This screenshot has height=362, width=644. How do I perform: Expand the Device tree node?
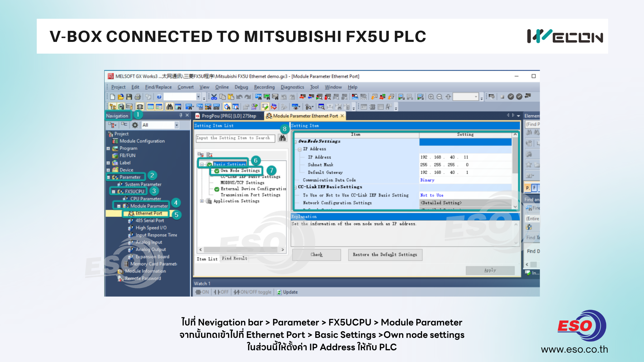coord(108,170)
